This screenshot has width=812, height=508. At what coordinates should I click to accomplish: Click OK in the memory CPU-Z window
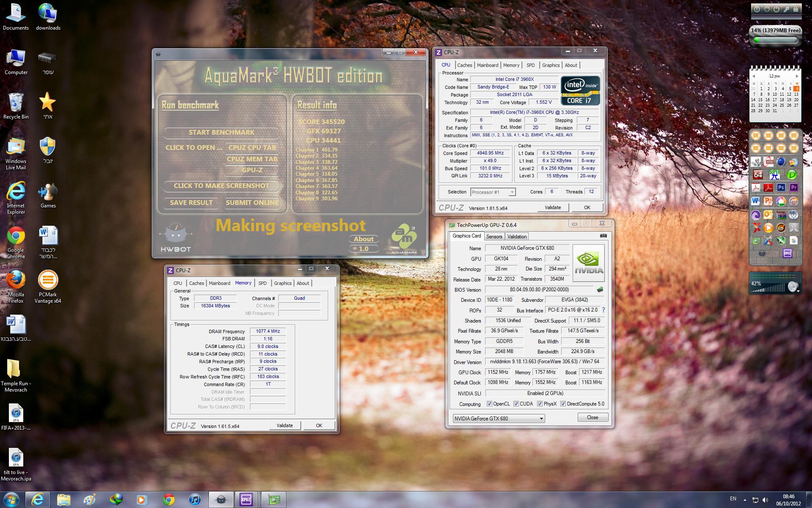point(319,425)
